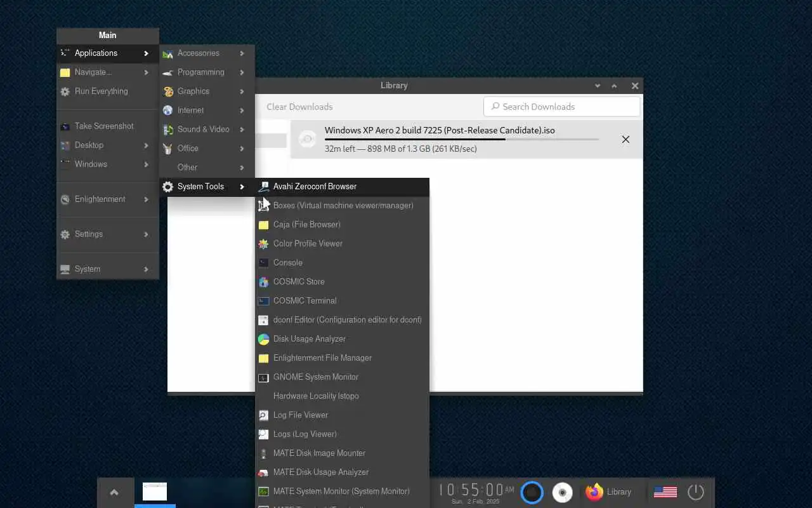This screenshot has height=508, width=812.
Task: Select Take Screenshot in Main menu
Action: click(107, 126)
